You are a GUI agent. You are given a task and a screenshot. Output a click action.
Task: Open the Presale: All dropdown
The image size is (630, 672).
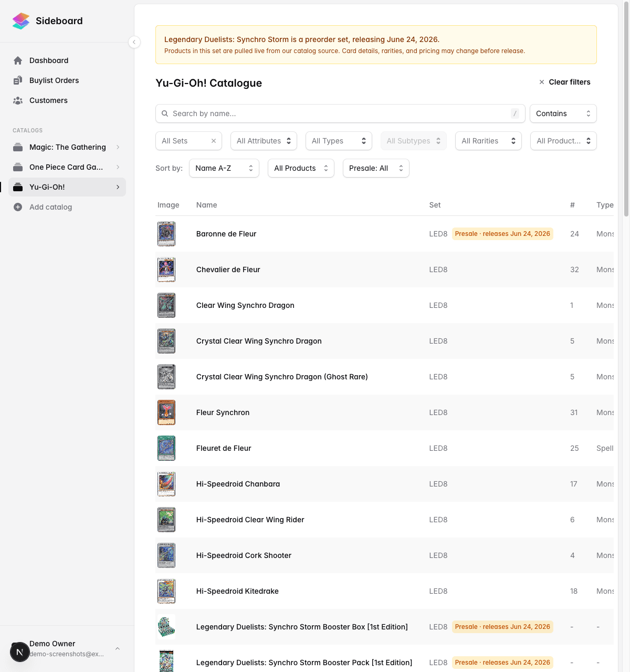click(376, 168)
